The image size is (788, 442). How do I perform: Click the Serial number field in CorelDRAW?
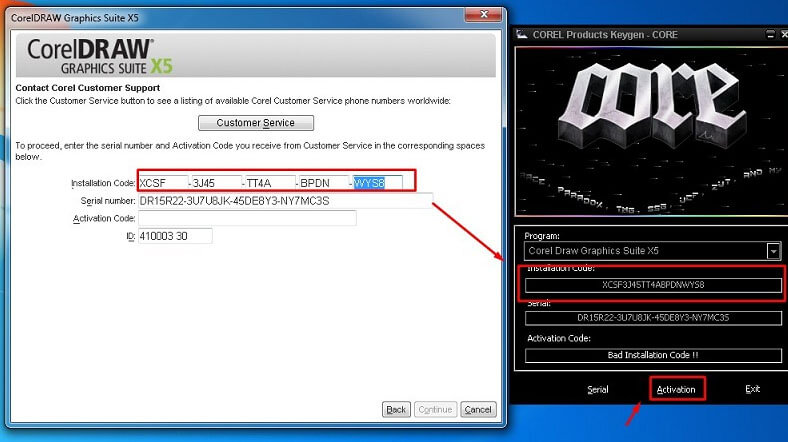point(284,201)
